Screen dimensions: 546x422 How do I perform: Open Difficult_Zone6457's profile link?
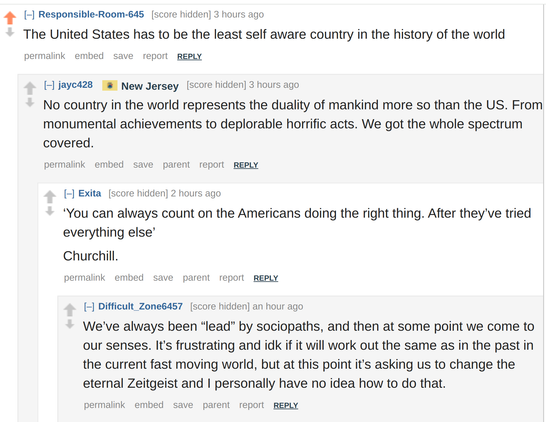click(140, 306)
